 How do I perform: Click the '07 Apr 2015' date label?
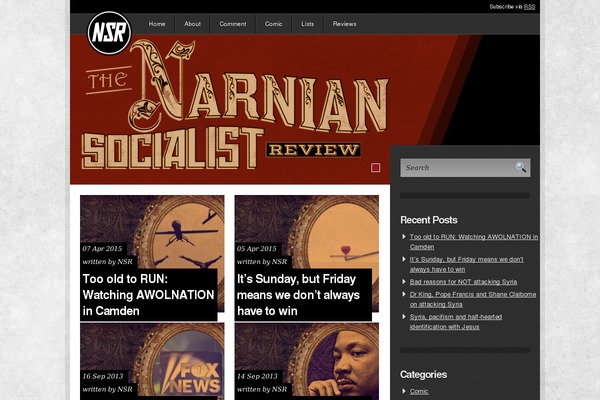point(102,249)
